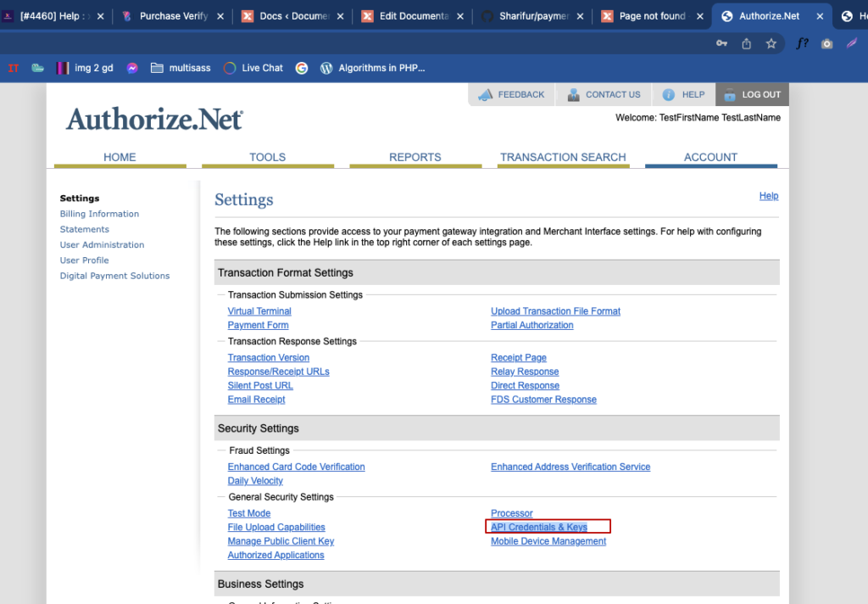Open the API Credentials & Keys link
Image resolution: width=868 pixels, height=604 pixels.
(539, 527)
